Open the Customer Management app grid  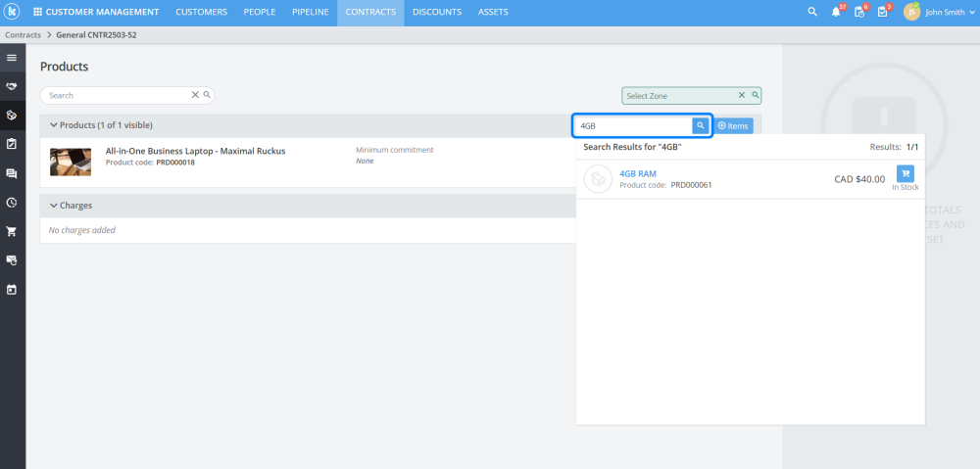pos(96,12)
